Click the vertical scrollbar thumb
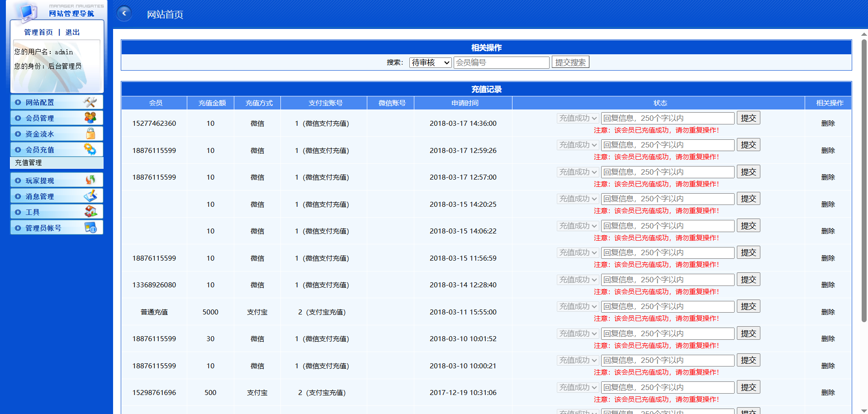The width and height of the screenshot is (868, 414). coord(864,181)
